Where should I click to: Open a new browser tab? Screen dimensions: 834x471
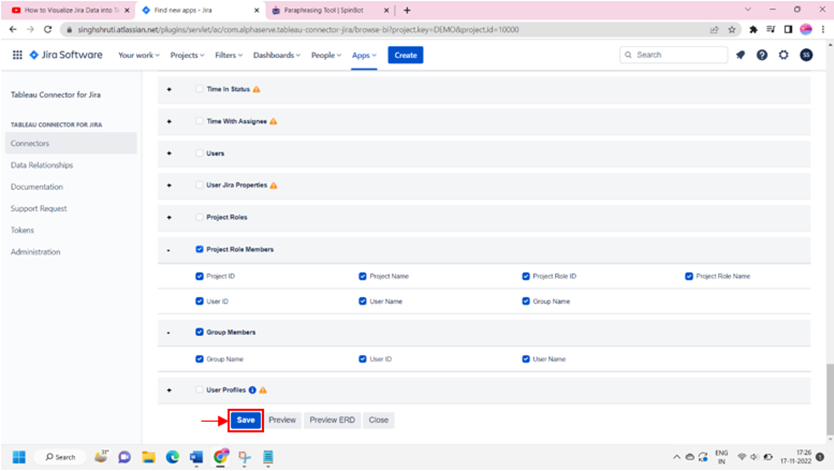point(407,10)
